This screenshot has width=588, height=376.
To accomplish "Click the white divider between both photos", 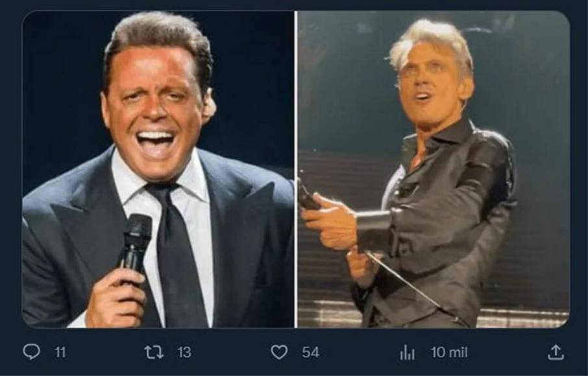I will tap(296, 169).
